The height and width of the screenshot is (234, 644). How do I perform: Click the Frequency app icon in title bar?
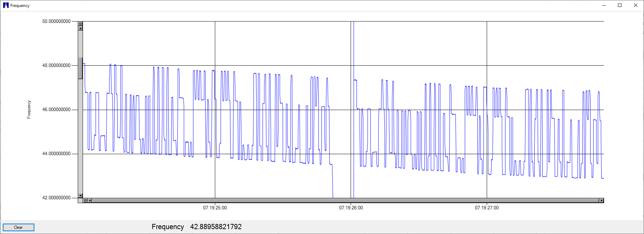[x=6, y=5]
